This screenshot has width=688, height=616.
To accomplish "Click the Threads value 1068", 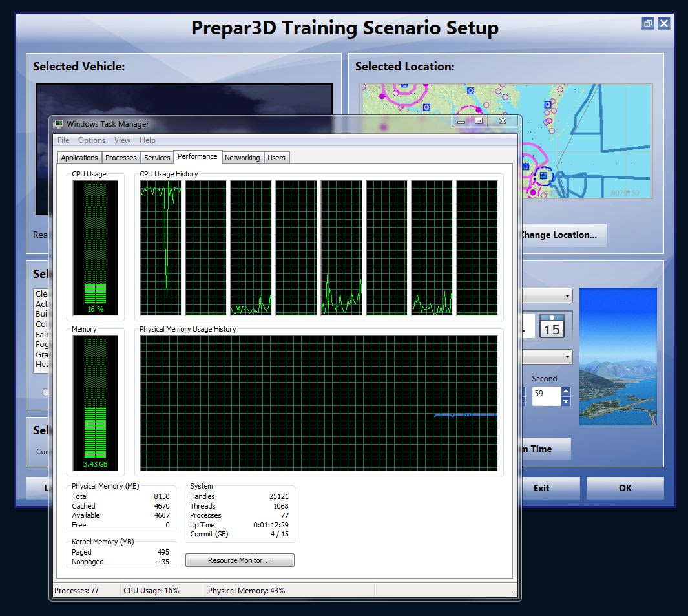I will point(281,506).
